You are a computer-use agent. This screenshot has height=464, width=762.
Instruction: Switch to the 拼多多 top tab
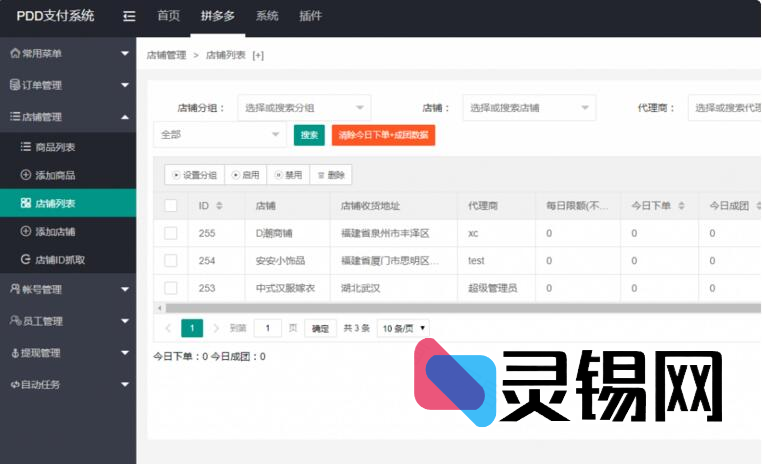[217, 16]
